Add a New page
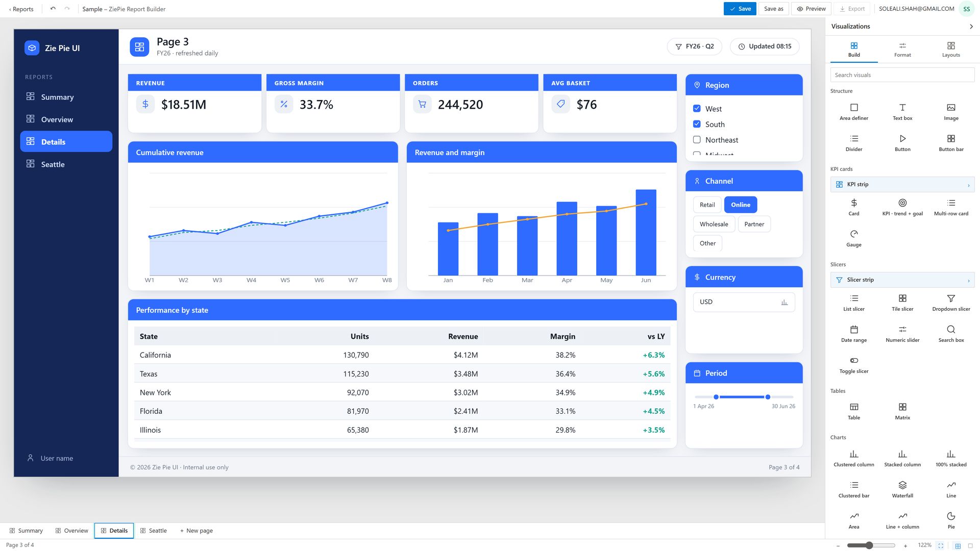This screenshot has width=980, height=551. pos(196,531)
